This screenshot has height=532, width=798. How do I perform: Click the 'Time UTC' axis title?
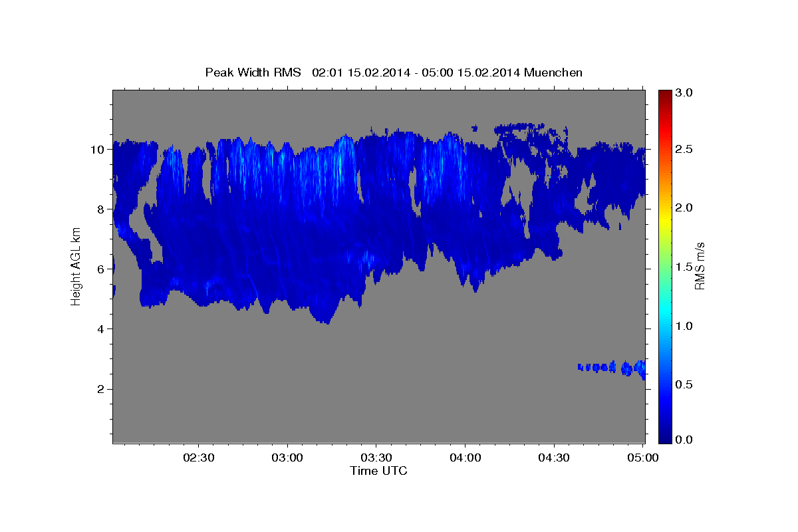(378, 471)
